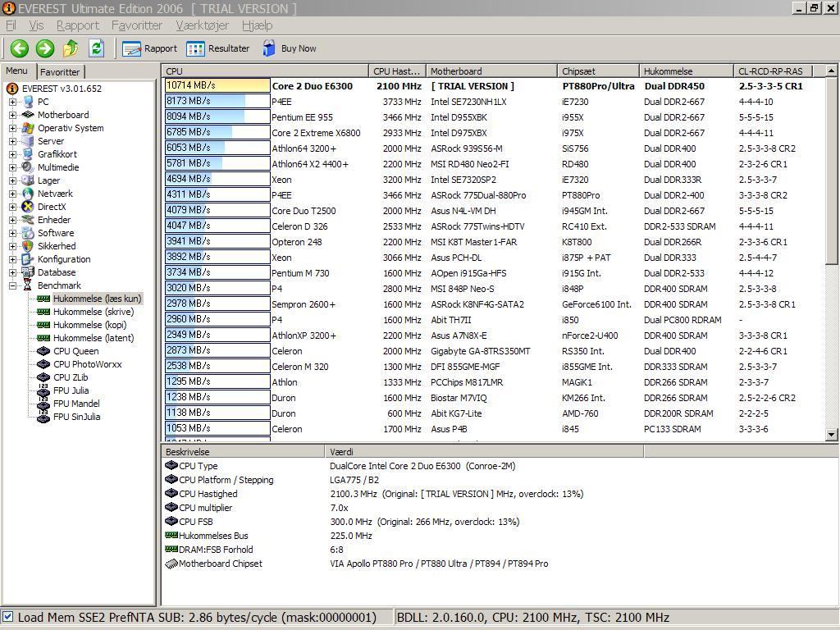
Task: Click the Enheder devices icon
Action: [28, 220]
